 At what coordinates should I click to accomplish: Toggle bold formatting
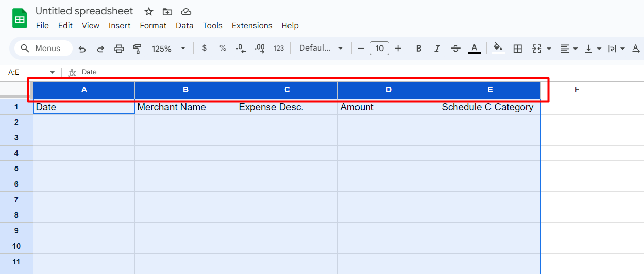(x=419, y=49)
